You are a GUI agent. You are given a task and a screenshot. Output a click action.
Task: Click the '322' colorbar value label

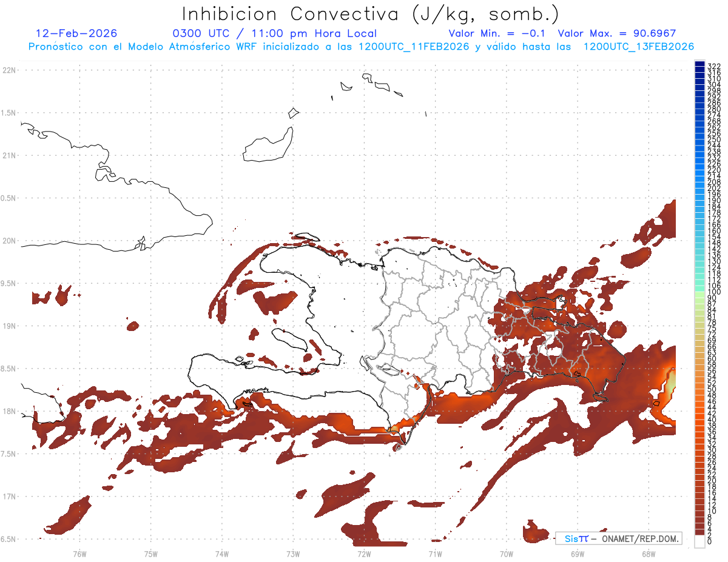(x=713, y=66)
